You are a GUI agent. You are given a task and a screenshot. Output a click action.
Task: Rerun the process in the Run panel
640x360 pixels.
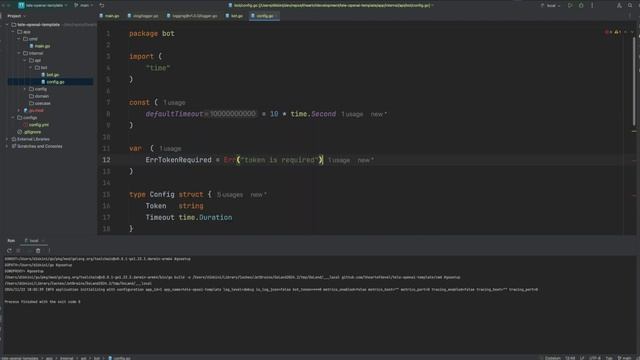(9, 251)
